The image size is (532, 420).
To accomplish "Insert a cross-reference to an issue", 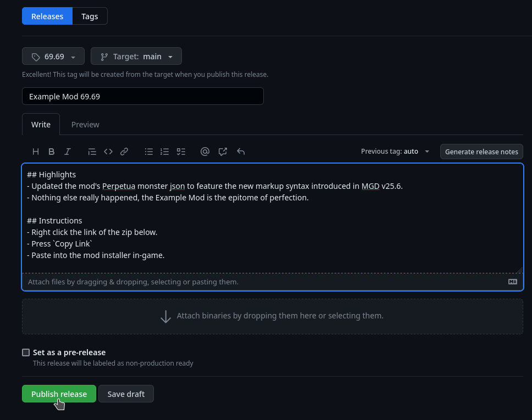I will point(223,152).
